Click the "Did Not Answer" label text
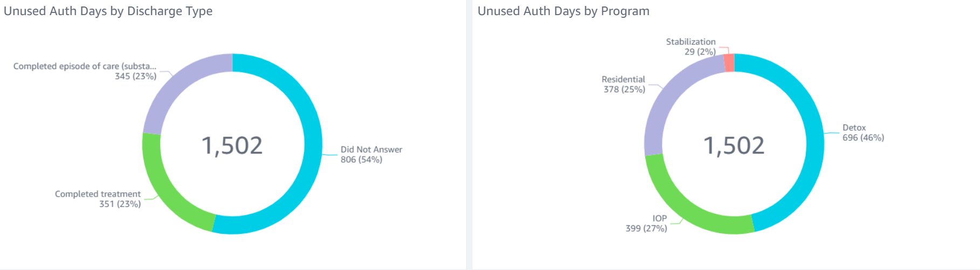The width and height of the screenshot is (980, 270). coord(371,150)
